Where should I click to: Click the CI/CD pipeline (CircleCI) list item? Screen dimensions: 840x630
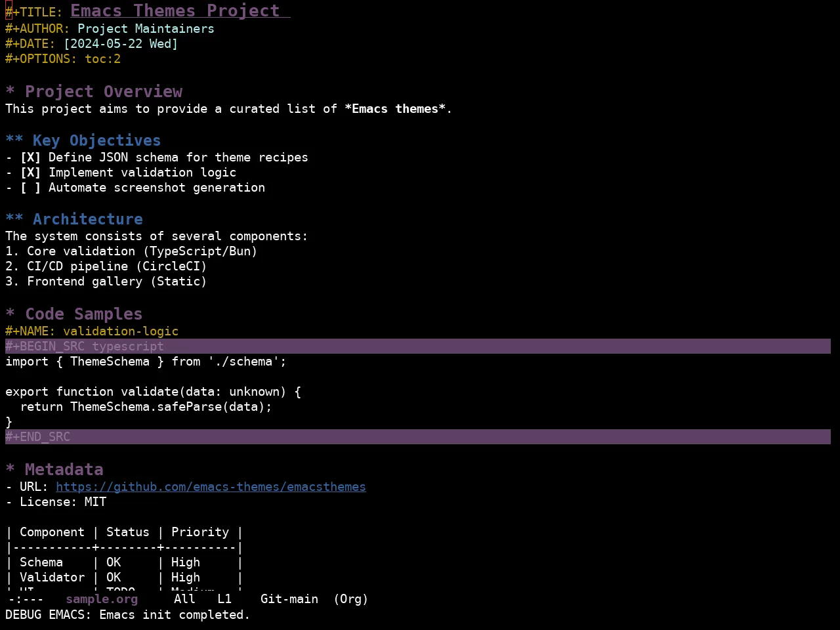(x=106, y=266)
